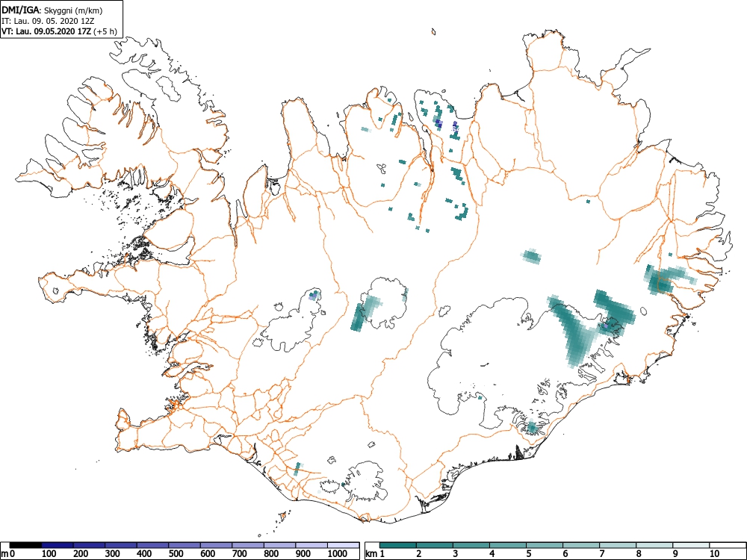Image resolution: width=747 pixels, height=560 pixels.
Task: Click the small teal patch on the south-coast road
Action: coord(297,469)
